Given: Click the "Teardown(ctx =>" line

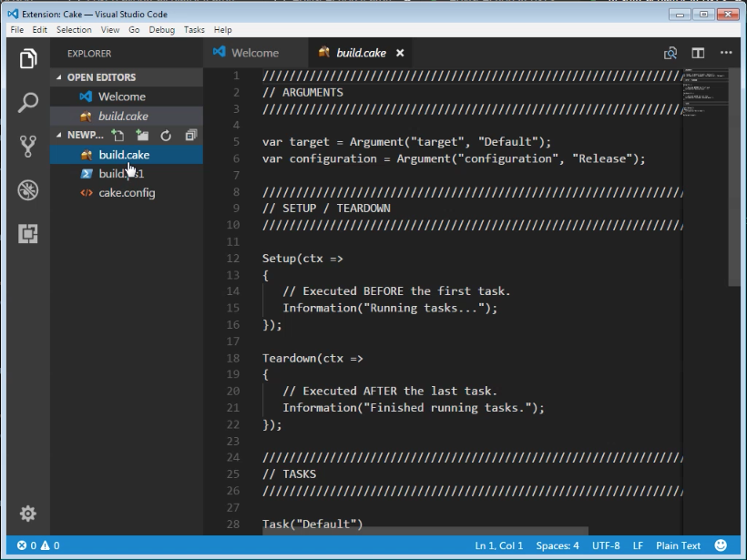Looking at the screenshot, I should pyautogui.click(x=312, y=358).
